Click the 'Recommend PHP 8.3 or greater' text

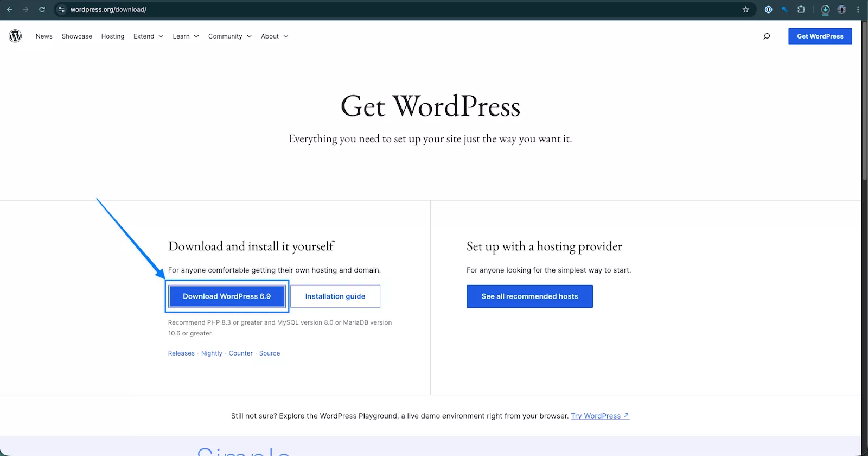(x=280, y=328)
